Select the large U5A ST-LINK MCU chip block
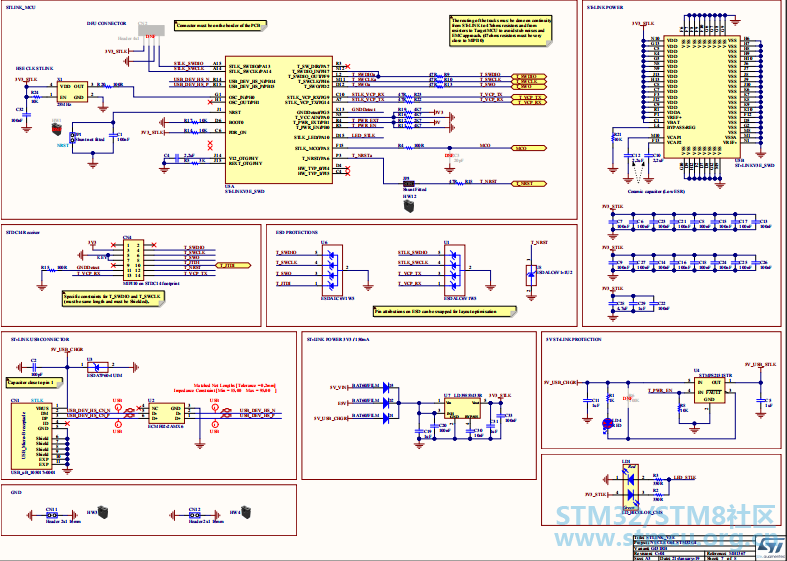 tap(279, 119)
